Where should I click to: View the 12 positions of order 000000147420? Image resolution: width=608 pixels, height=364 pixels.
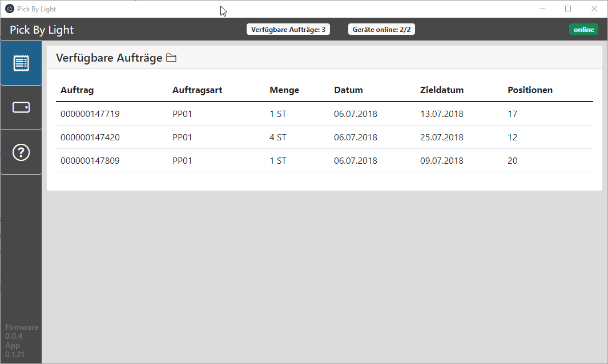tap(512, 137)
